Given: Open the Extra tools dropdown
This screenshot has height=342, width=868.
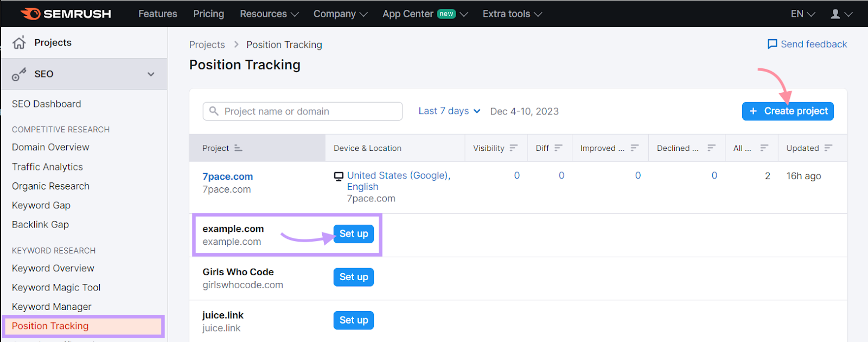Looking at the screenshot, I should [512, 14].
